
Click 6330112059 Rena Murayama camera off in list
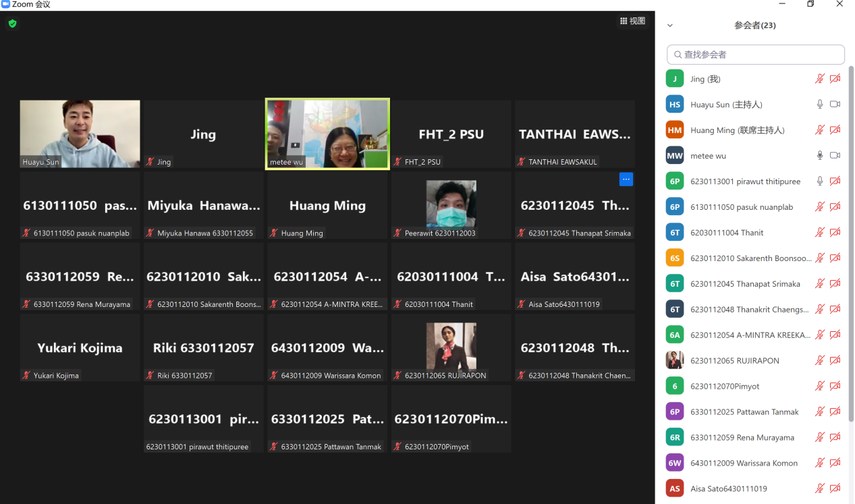[835, 438]
